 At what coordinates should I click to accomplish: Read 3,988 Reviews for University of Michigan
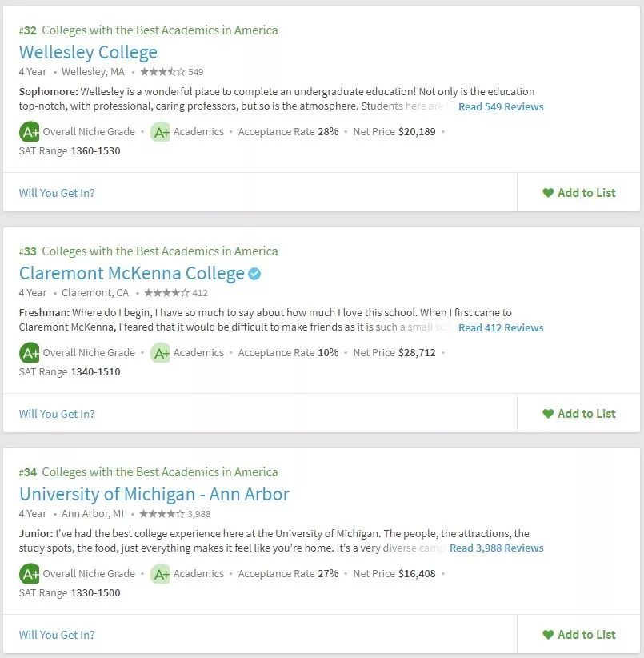pos(496,548)
